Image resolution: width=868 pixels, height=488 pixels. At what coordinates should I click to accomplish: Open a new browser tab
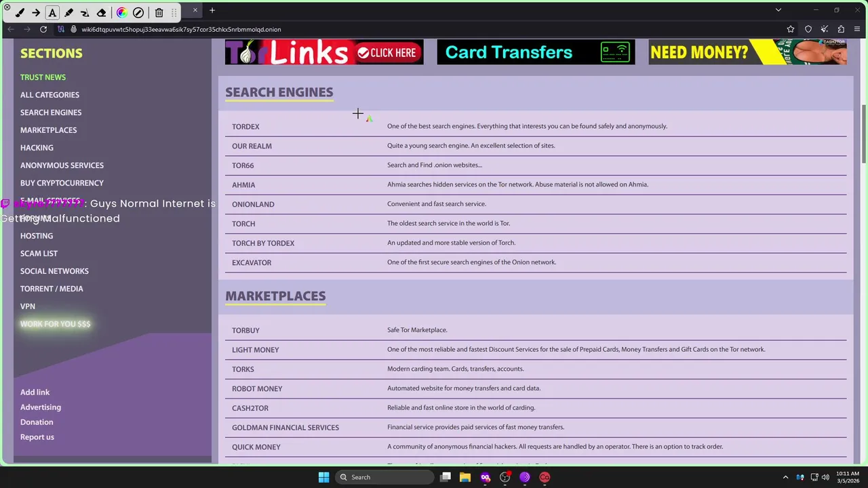[212, 10]
